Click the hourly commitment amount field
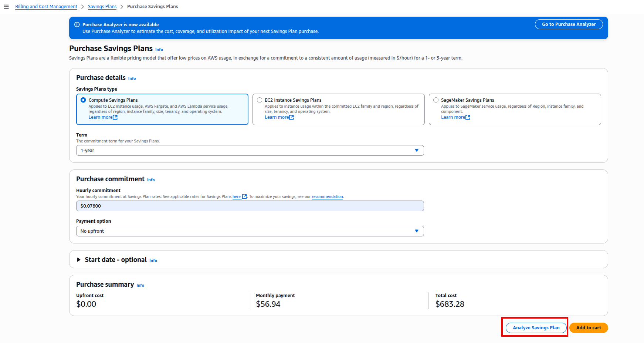This screenshot has width=644, height=343. (250, 206)
